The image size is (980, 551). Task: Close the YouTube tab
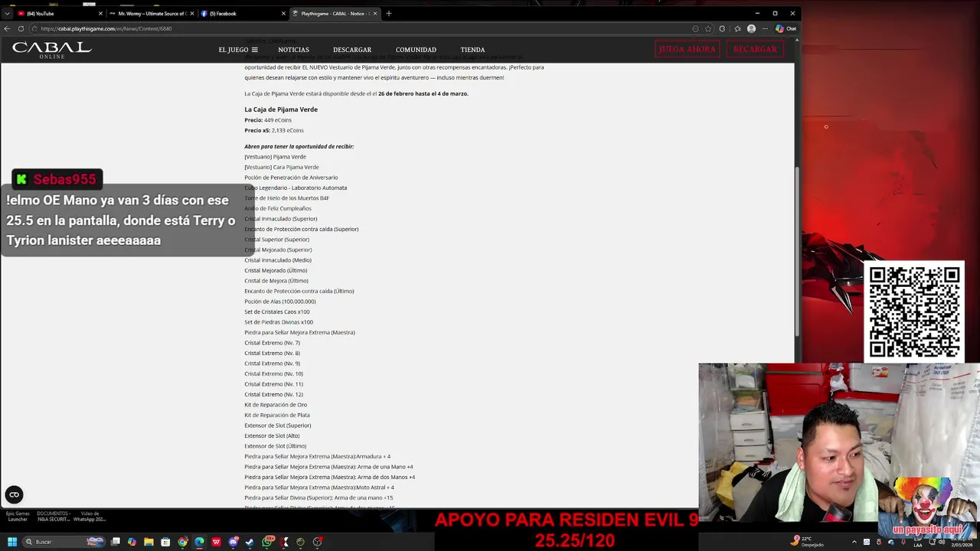coord(100,13)
